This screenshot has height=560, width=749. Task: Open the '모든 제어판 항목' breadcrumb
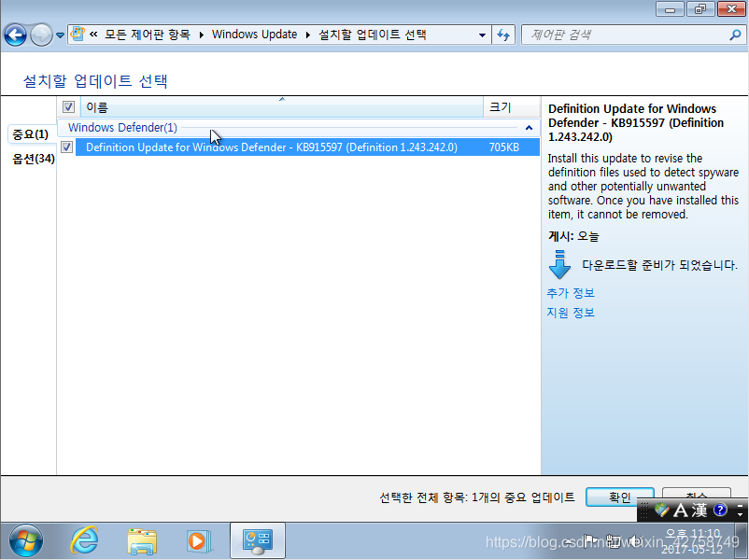[x=148, y=35]
